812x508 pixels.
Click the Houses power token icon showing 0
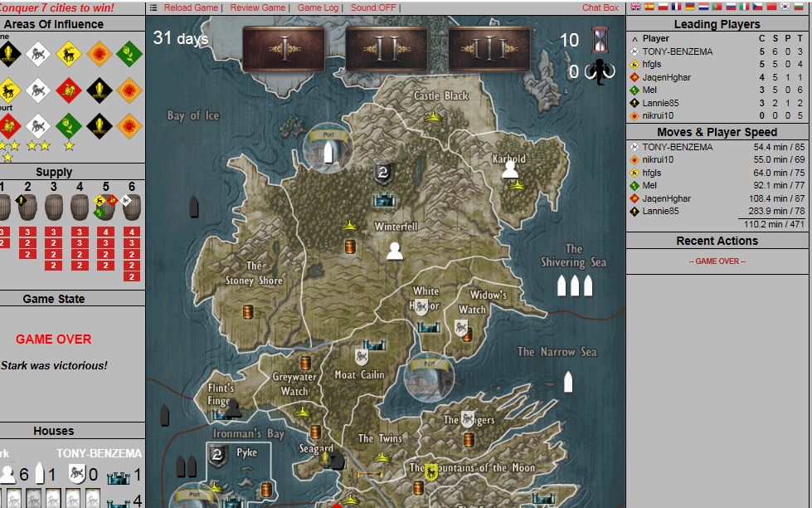click(76, 474)
